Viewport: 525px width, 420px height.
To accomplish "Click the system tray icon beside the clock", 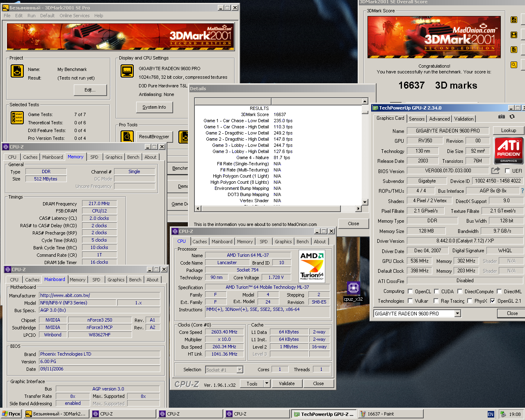I will point(503,414).
